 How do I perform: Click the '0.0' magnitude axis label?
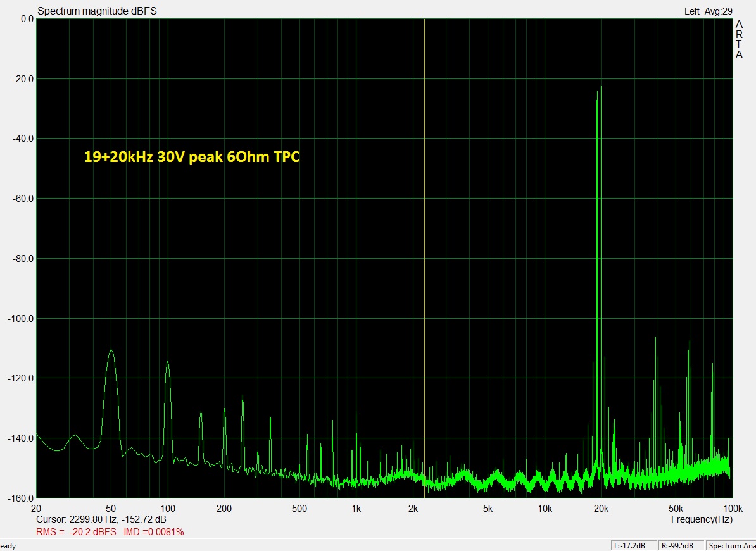[x=27, y=19]
